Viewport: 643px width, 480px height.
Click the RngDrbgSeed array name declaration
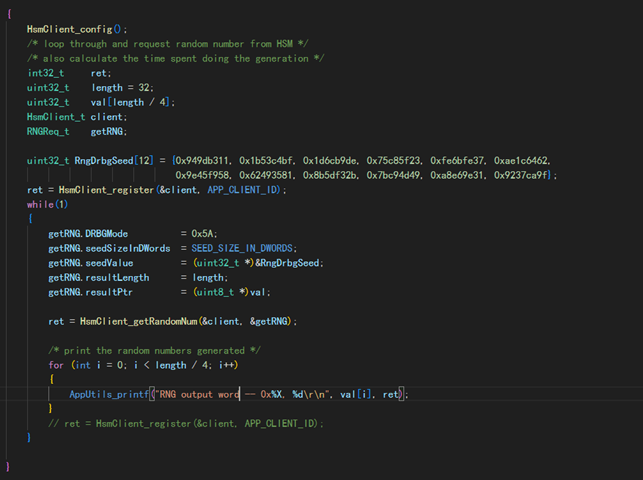click(104, 161)
